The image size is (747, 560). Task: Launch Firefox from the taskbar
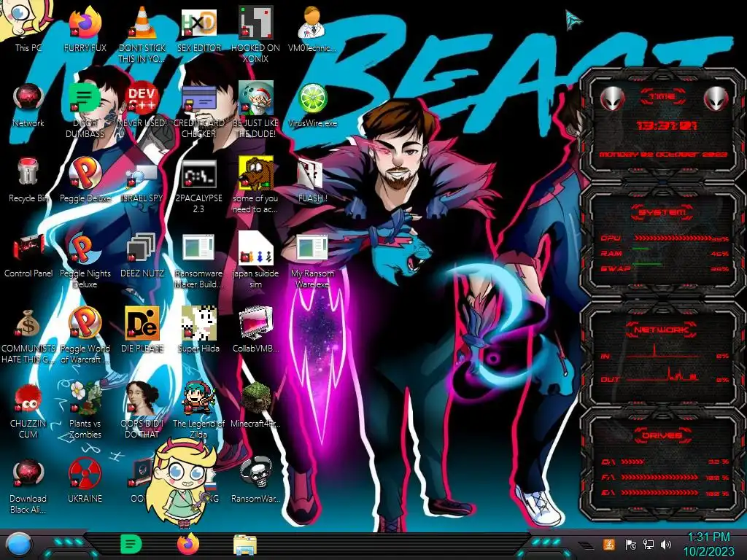(188, 544)
